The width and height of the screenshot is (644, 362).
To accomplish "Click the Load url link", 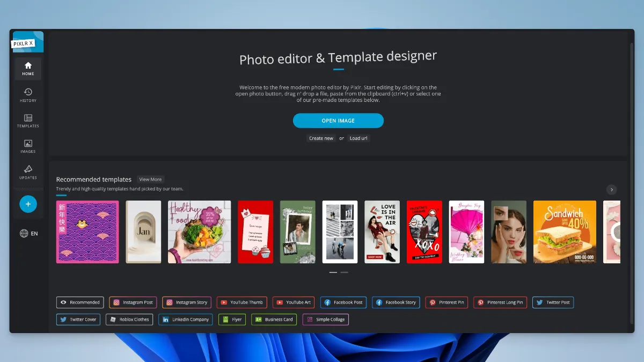I will (358, 138).
